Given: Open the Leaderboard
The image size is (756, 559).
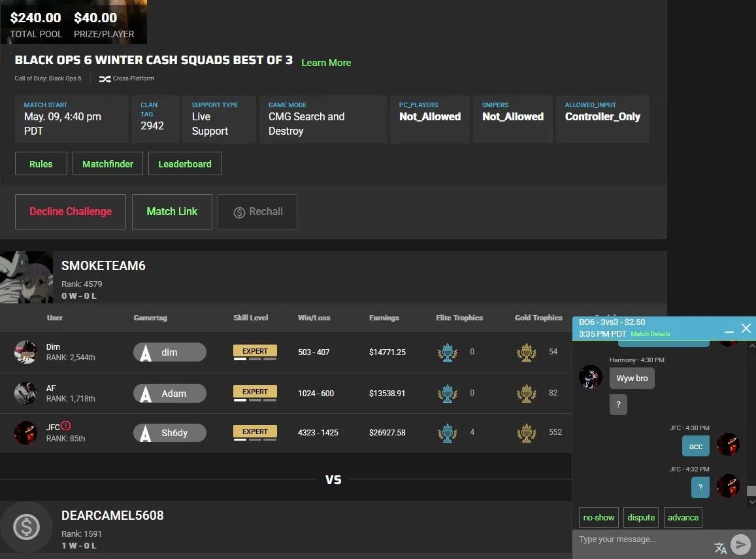Looking at the screenshot, I should tap(185, 164).
